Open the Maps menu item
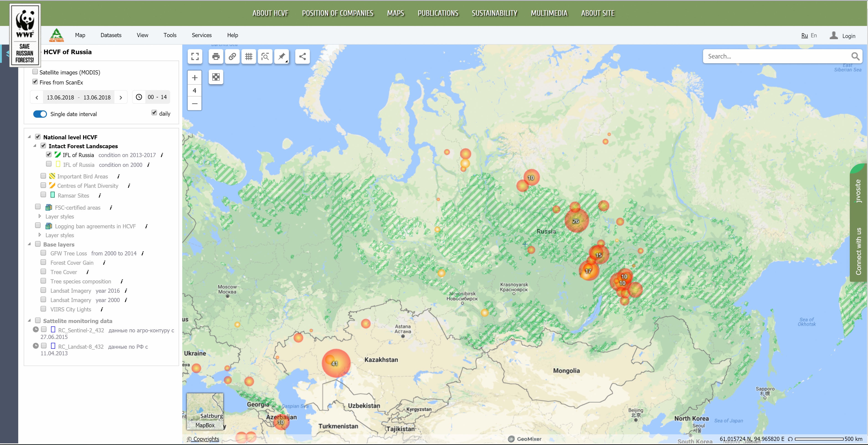 click(396, 13)
